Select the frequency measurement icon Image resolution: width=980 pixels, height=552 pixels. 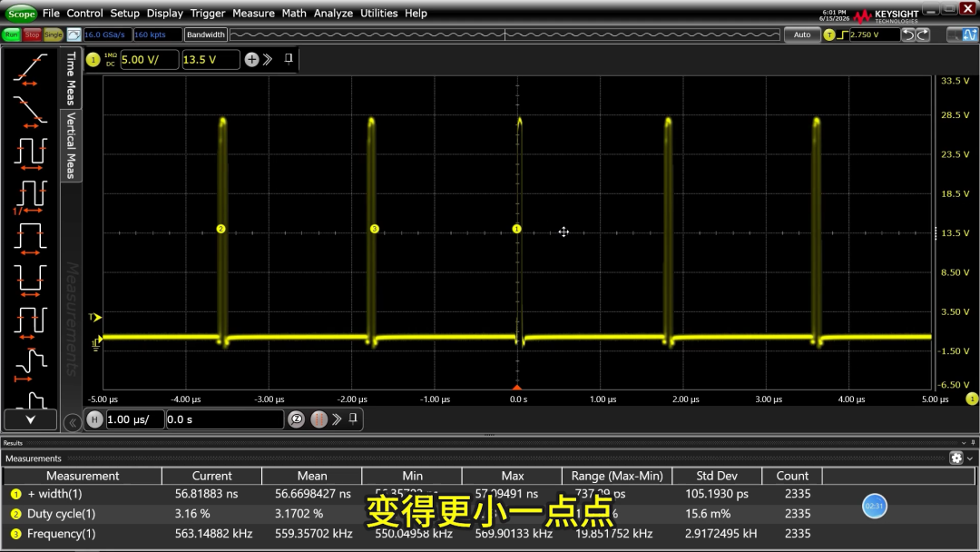click(30, 196)
